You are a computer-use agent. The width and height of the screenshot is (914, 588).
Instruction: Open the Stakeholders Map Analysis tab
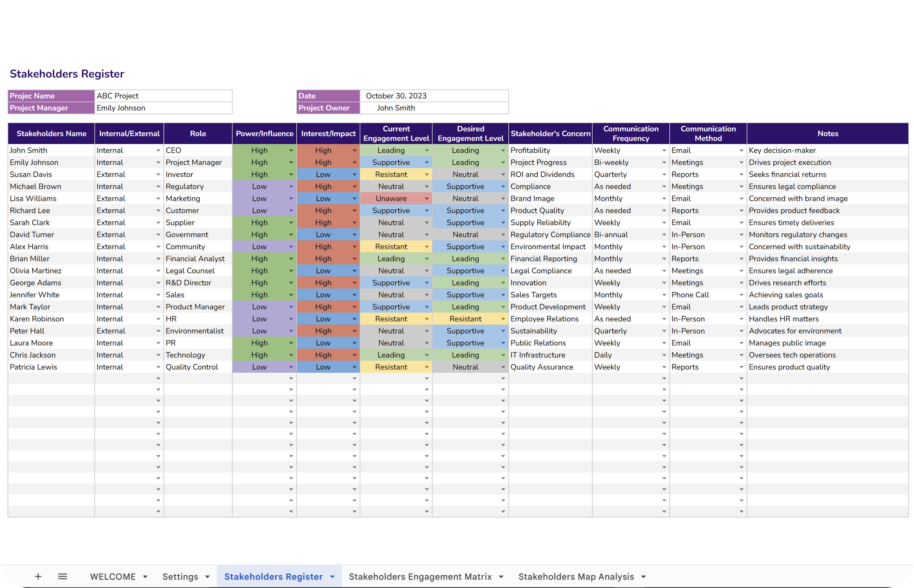click(576, 576)
